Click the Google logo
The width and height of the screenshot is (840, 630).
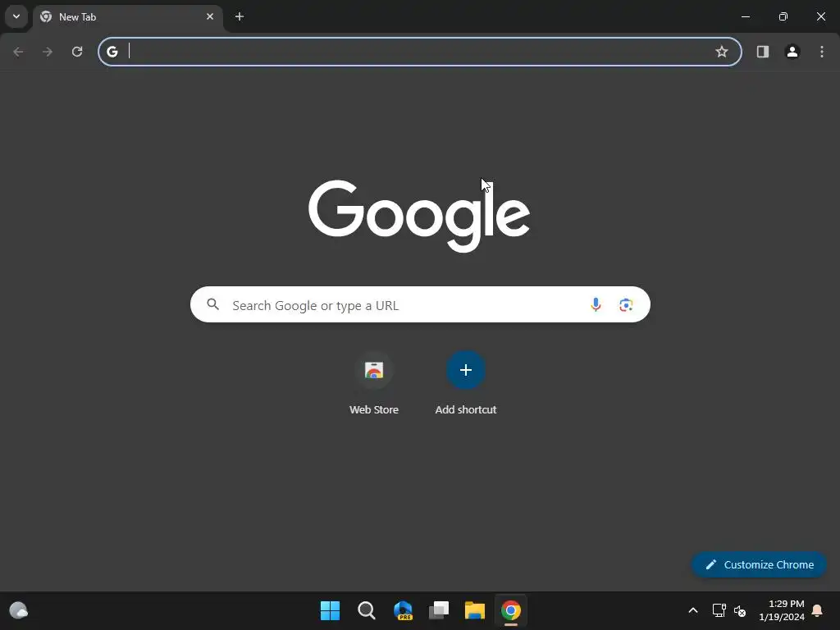[419, 216]
